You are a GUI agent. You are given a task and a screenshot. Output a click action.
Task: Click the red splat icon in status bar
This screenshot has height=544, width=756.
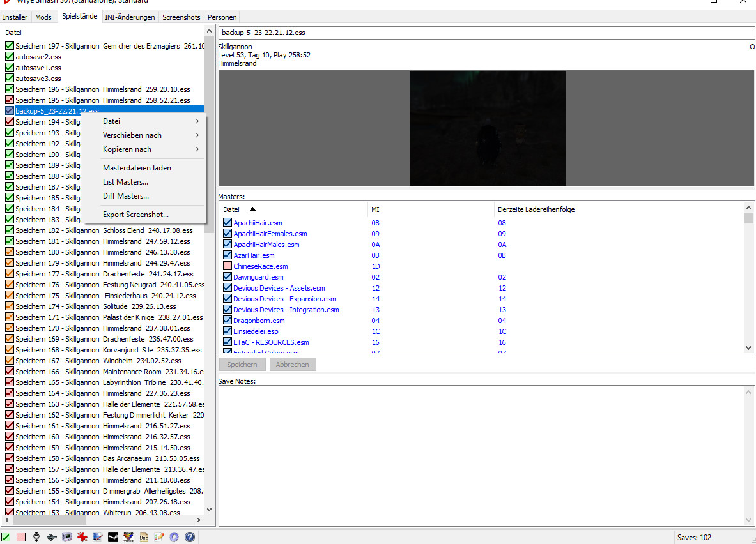(82, 537)
